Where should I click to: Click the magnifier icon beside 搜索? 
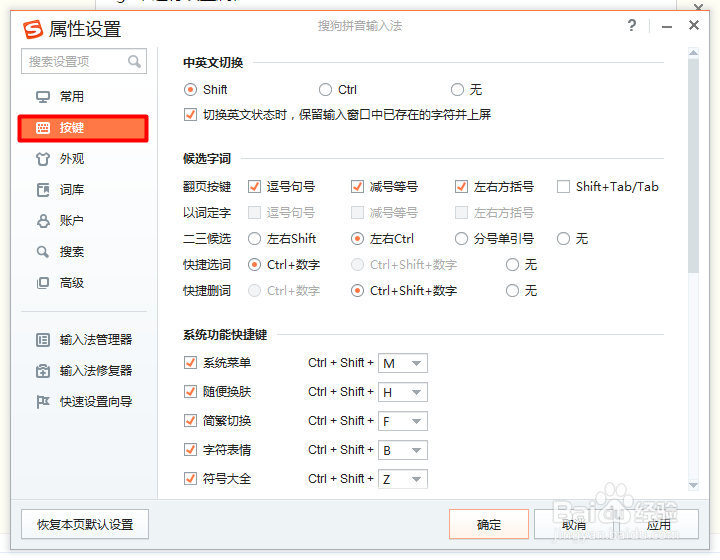point(43,252)
